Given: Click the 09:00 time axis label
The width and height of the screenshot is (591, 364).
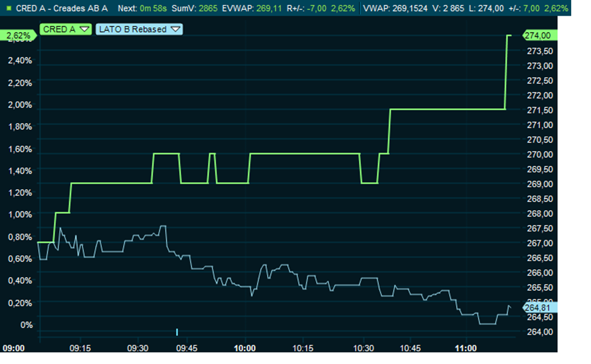Looking at the screenshot, I should click(x=14, y=348).
